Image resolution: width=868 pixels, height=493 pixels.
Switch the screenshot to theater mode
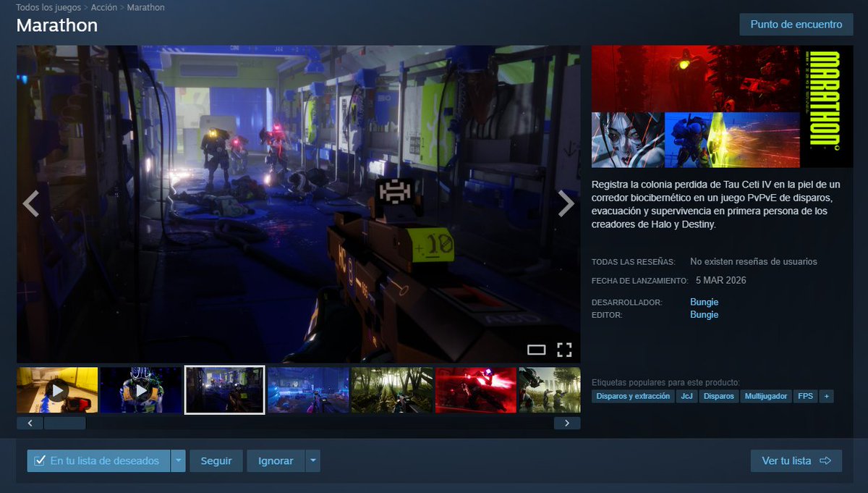pyautogui.click(x=537, y=350)
